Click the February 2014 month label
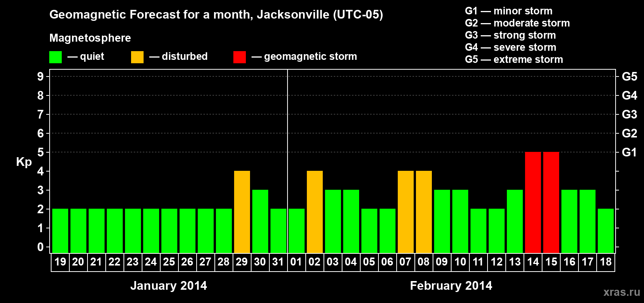 (x=451, y=285)
